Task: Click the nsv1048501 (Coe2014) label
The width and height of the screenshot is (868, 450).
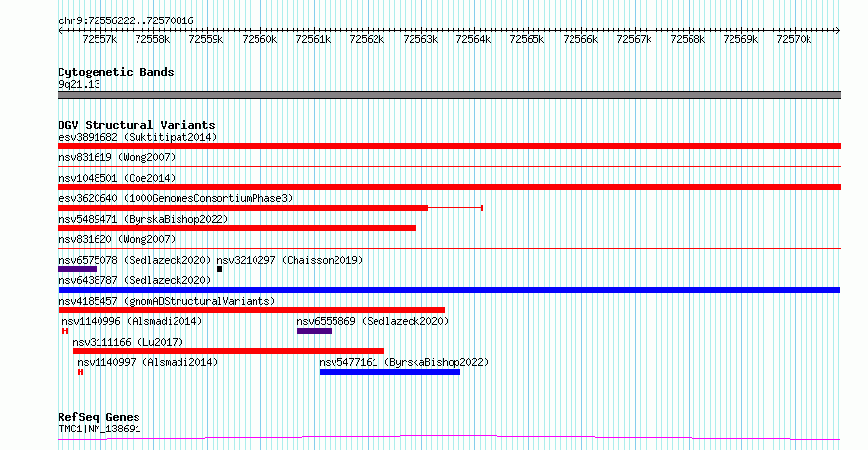Action: point(117,178)
